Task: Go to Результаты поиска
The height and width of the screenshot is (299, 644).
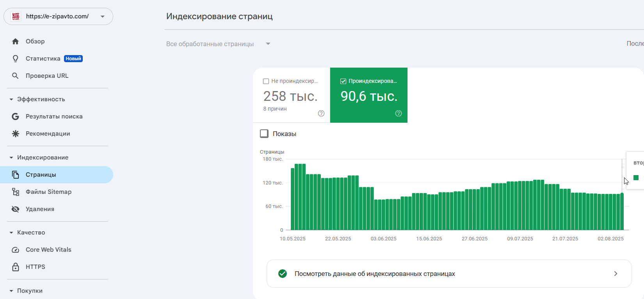Action: click(57, 116)
